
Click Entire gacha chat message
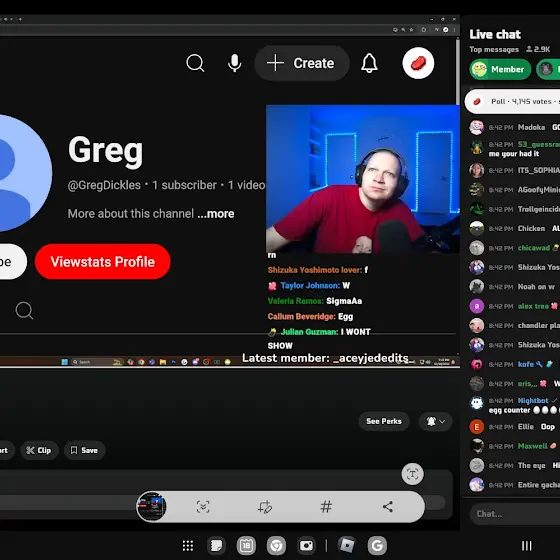click(x=515, y=485)
